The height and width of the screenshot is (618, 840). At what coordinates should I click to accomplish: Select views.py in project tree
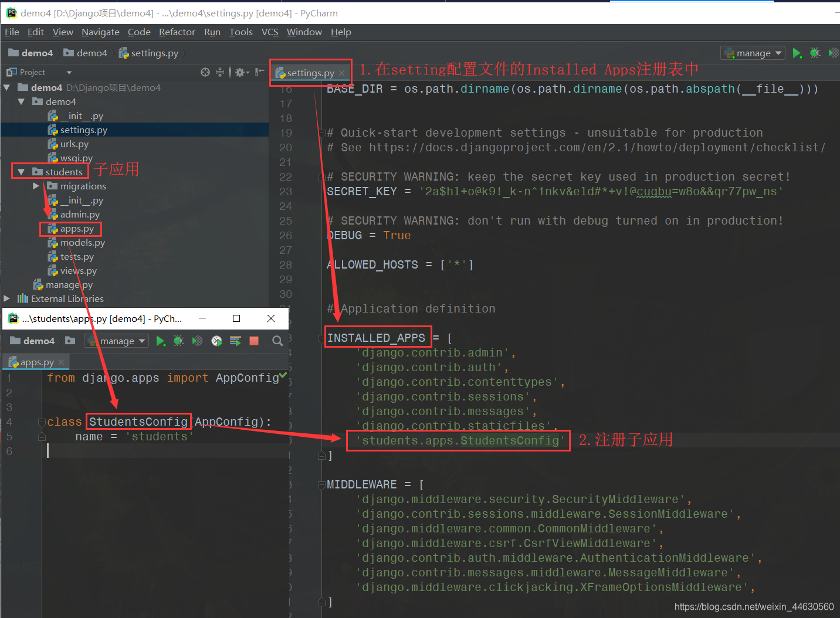(78, 270)
